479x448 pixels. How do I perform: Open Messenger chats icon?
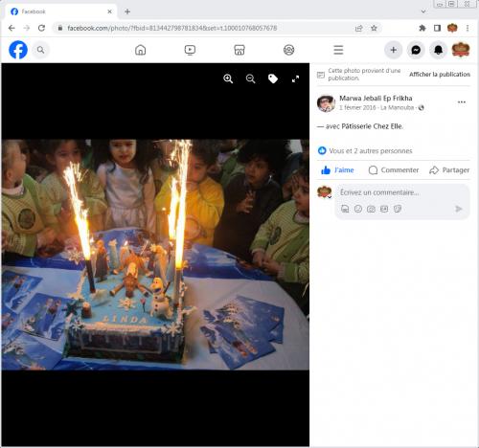(x=416, y=50)
